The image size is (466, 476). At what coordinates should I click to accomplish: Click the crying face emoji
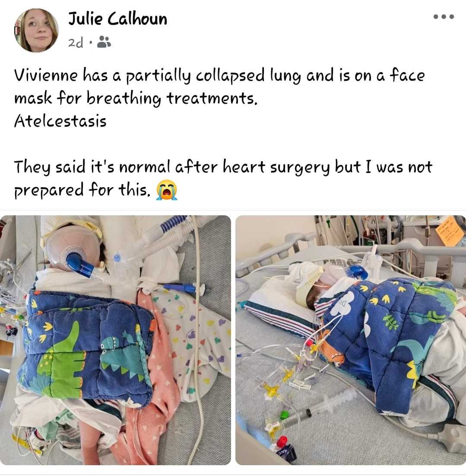[166, 190]
